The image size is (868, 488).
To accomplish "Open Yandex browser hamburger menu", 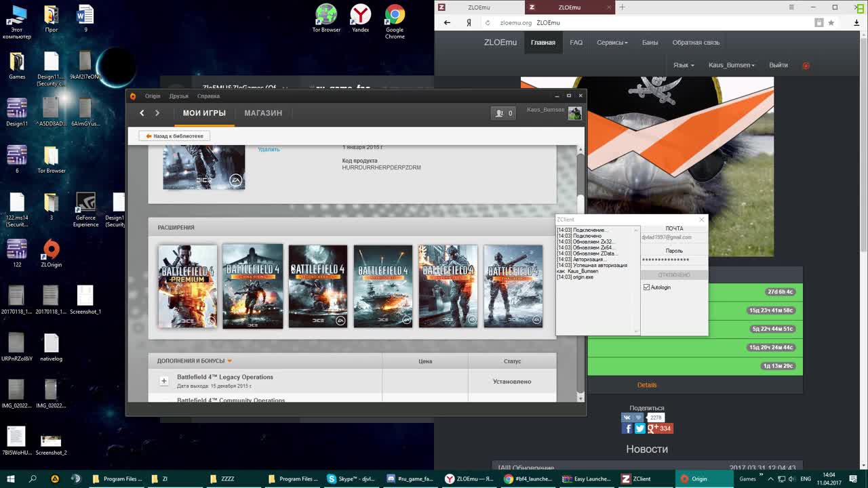I will coord(791,7).
